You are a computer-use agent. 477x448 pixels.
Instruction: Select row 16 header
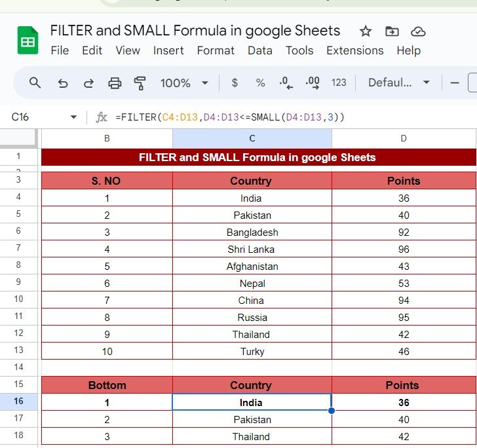18,401
